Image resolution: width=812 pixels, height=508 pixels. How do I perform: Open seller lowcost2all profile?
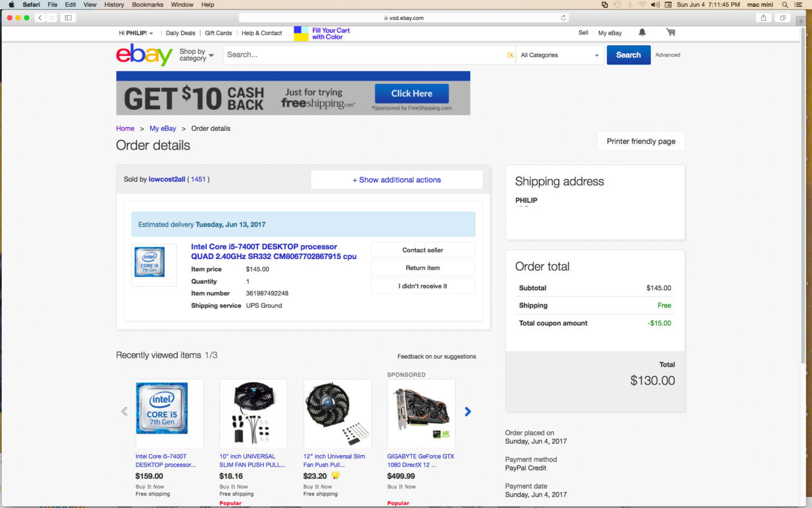coord(167,180)
